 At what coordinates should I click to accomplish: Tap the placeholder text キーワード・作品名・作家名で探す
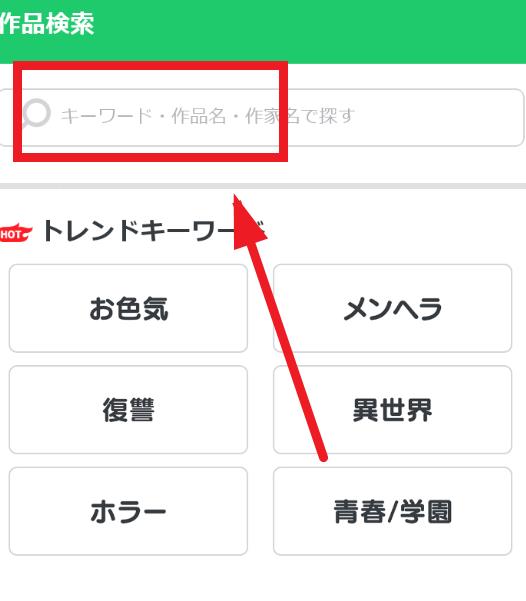[207, 116]
